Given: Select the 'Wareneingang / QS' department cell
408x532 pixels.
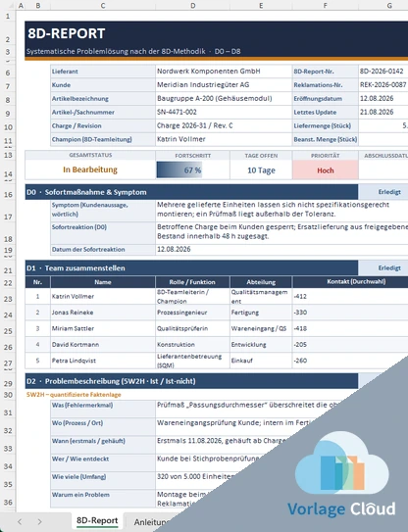Looking at the screenshot, I should click(x=261, y=328).
